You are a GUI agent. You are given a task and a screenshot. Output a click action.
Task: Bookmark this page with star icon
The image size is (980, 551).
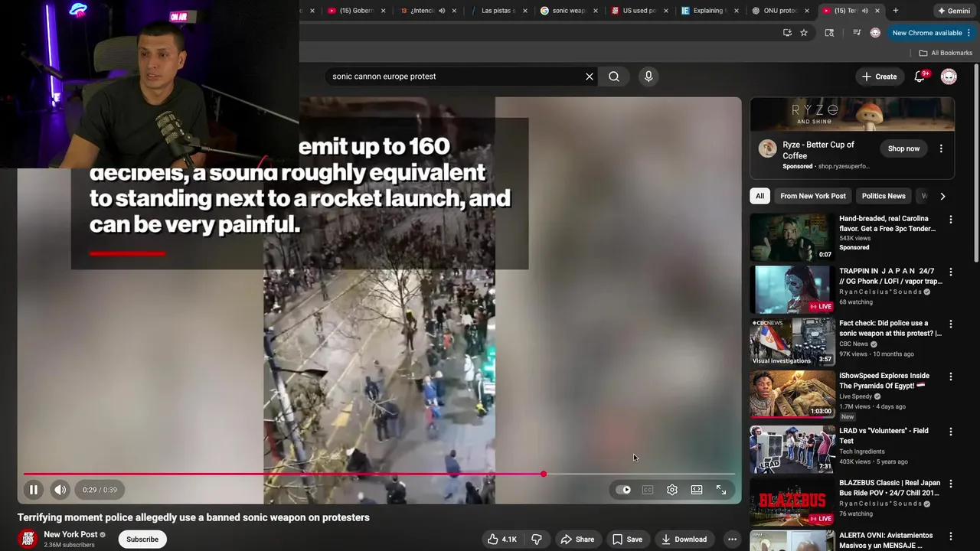(804, 33)
